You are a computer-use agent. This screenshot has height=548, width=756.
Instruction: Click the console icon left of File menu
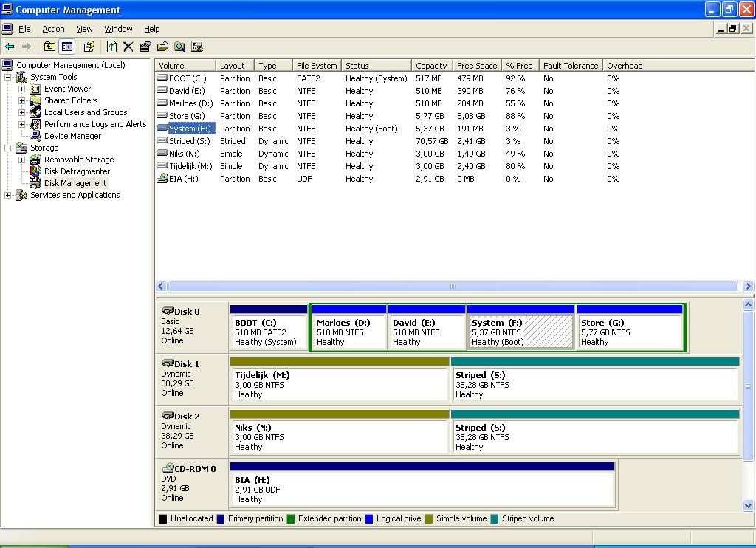[x=7, y=29]
